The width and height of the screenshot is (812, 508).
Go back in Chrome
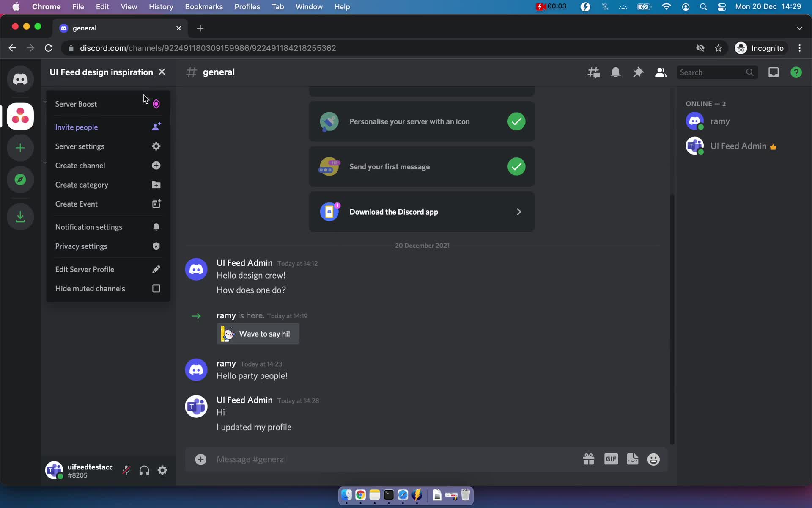point(12,48)
